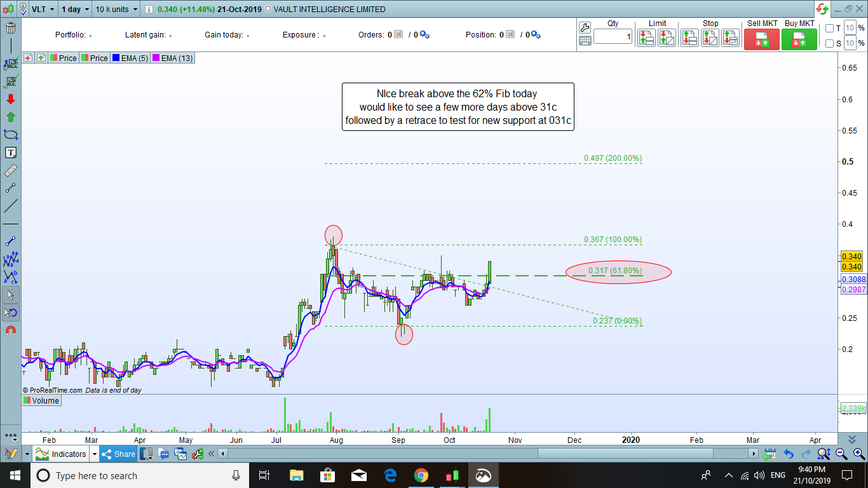
Task: Click the first Stop order icon
Action: pos(689,37)
